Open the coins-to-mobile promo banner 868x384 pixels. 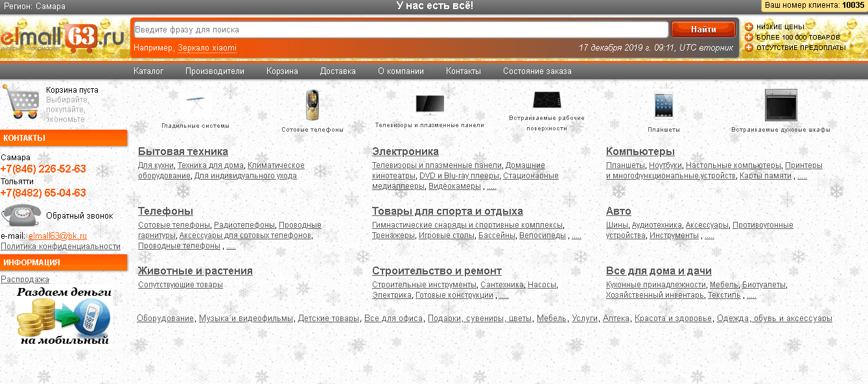(64, 317)
